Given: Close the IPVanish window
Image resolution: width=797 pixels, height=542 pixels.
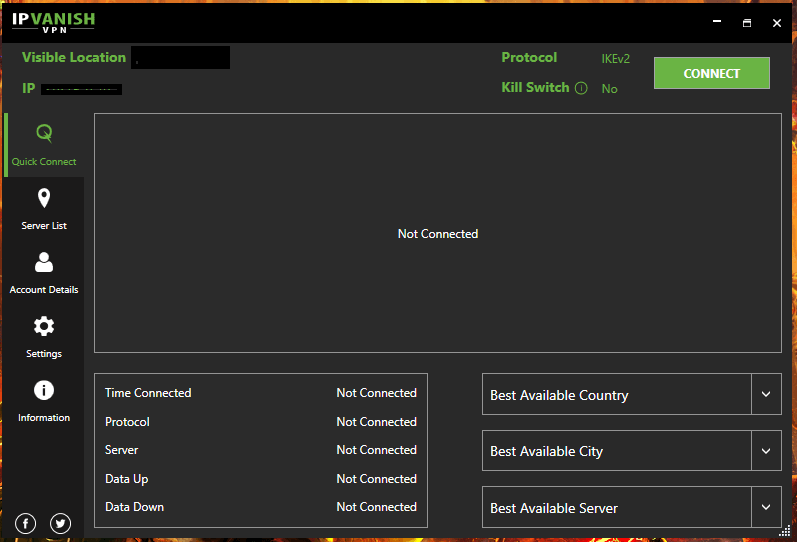Looking at the screenshot, I should coord(777,23).
